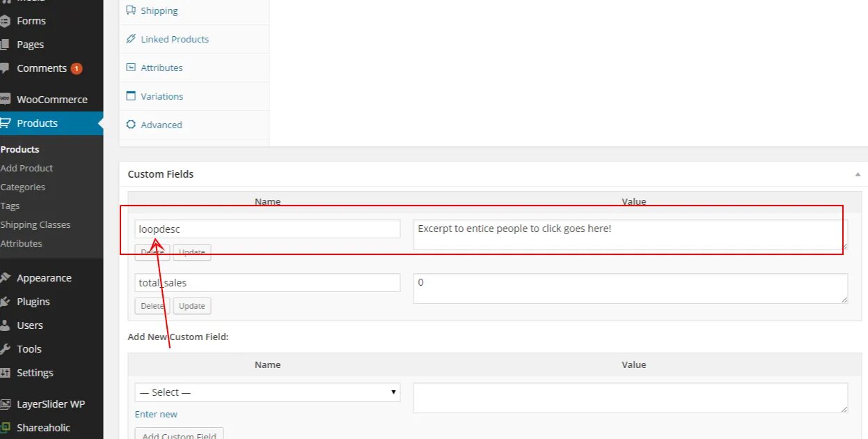Open the Forms menu icon
Viewport: 868px width, 439px height.
click(5, 21)
